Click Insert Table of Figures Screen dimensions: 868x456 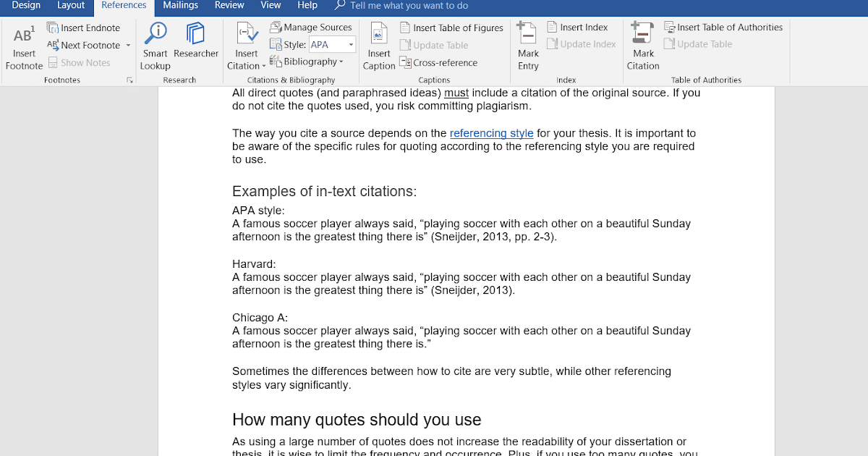451,28
